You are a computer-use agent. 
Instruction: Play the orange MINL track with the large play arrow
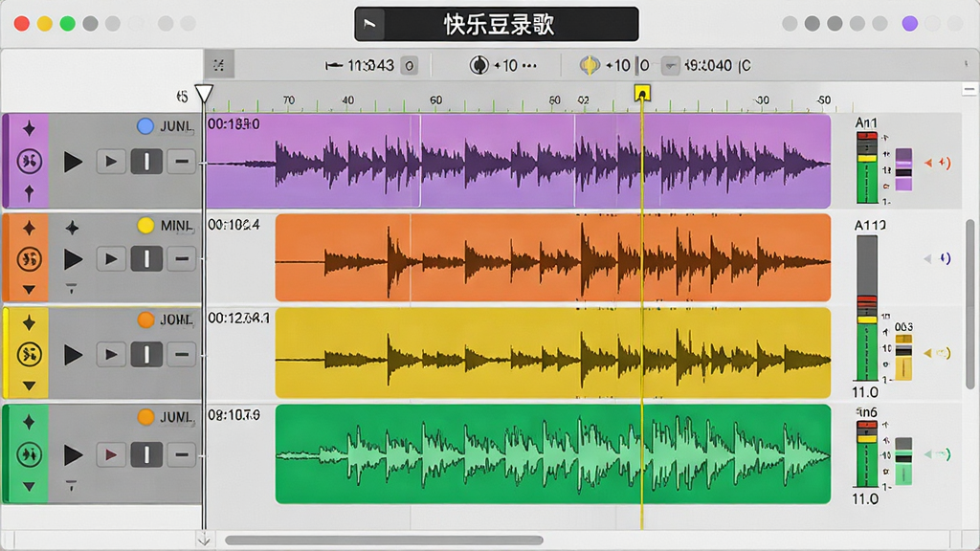coord(73,259)
